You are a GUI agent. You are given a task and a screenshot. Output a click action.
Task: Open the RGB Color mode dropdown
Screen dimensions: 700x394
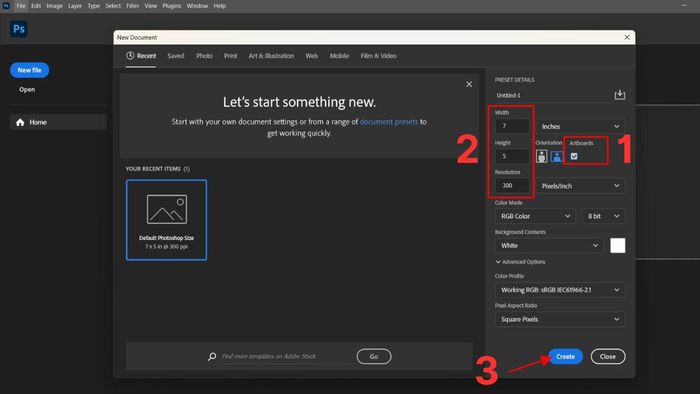[535, 216]
